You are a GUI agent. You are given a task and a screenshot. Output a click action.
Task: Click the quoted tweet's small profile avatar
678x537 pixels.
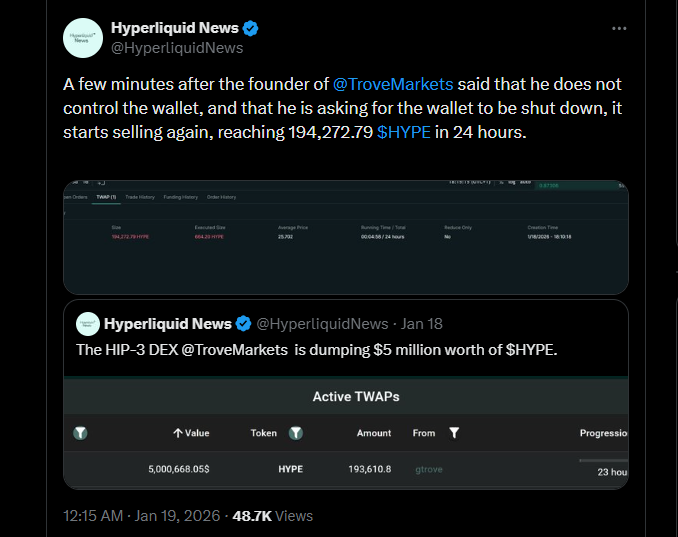(88, 324)
